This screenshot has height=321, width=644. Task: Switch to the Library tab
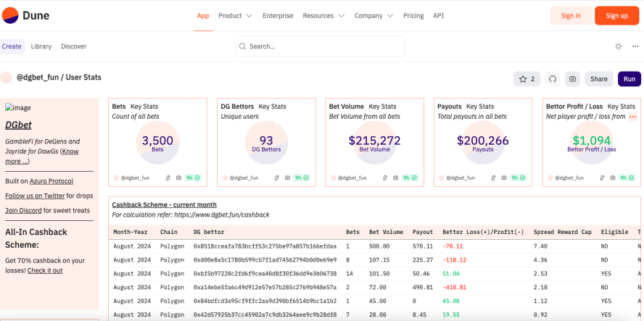41,46
